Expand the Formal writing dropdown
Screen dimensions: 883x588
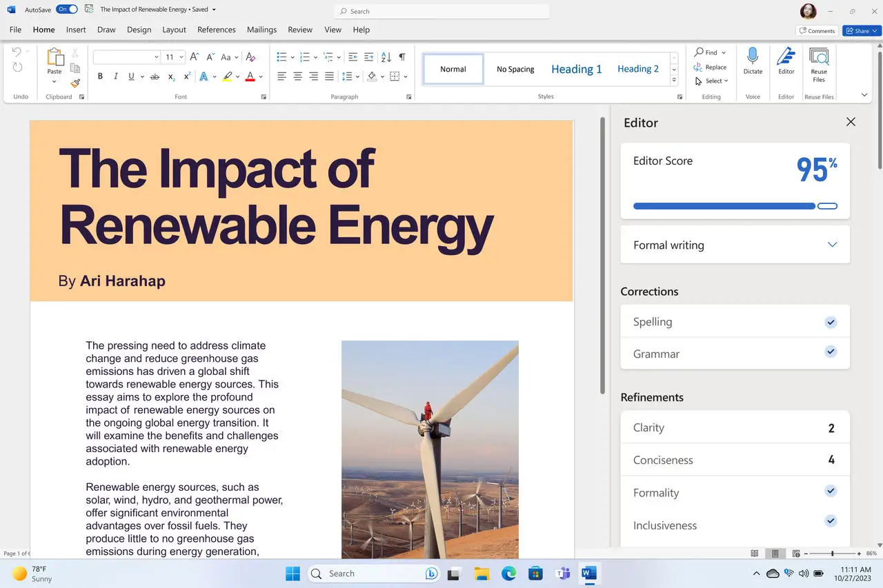point(832,245)
